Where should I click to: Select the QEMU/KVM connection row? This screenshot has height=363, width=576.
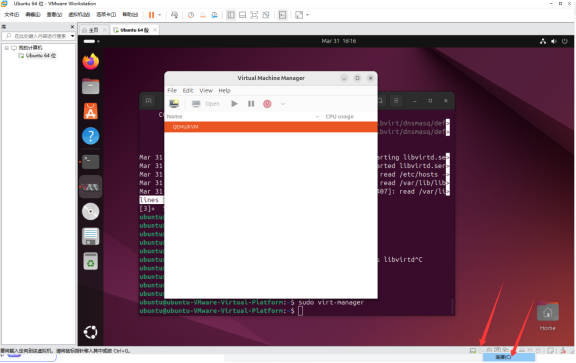click(x=271, y=127)
